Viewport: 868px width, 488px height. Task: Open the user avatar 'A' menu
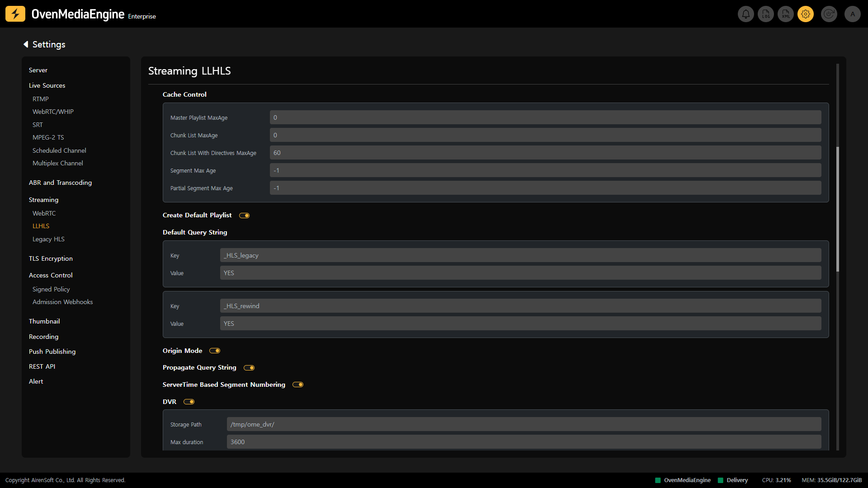point(853,14)
